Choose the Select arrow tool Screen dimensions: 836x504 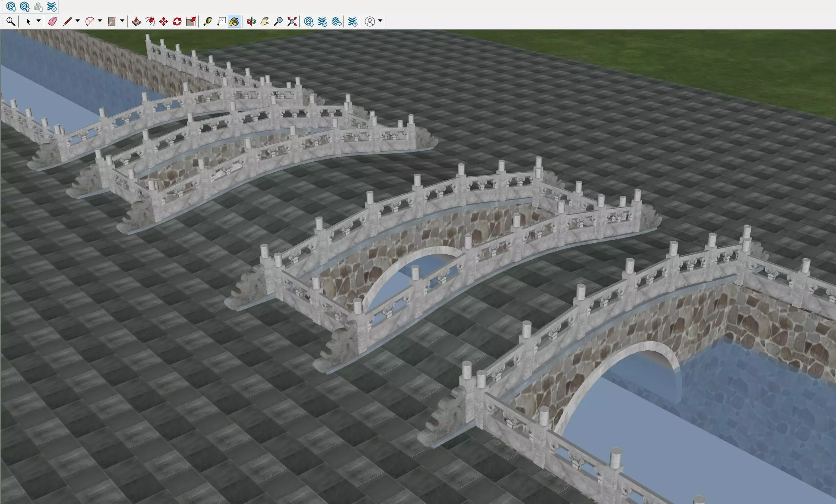click(28, 21)
